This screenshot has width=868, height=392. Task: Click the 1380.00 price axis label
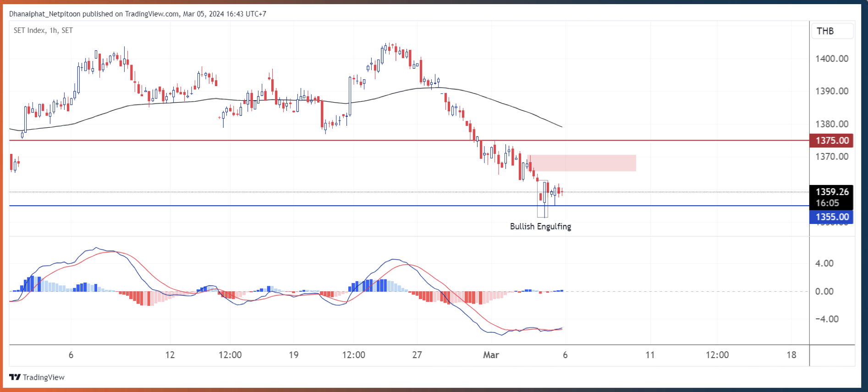(x=831, y=124)
